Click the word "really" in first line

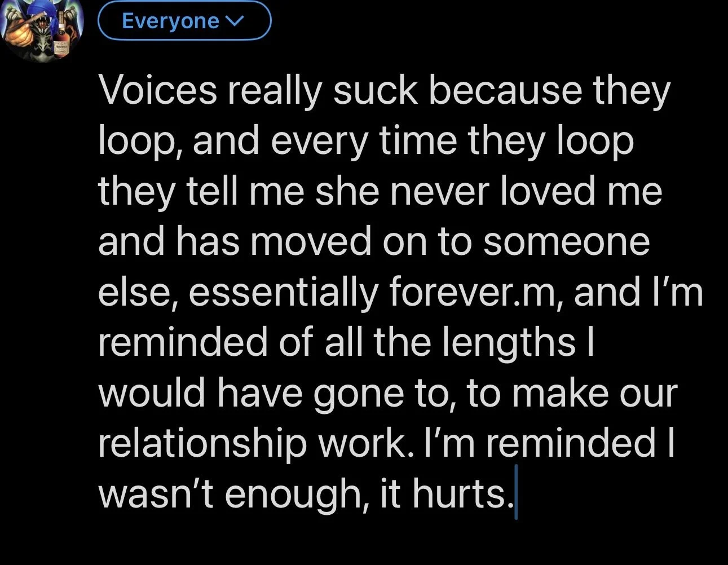(x=275, y=90)
